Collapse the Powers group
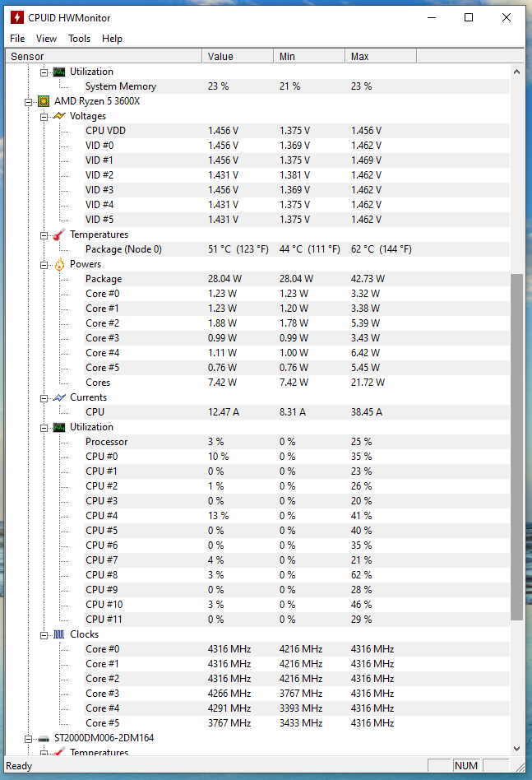 coord(44,265)
